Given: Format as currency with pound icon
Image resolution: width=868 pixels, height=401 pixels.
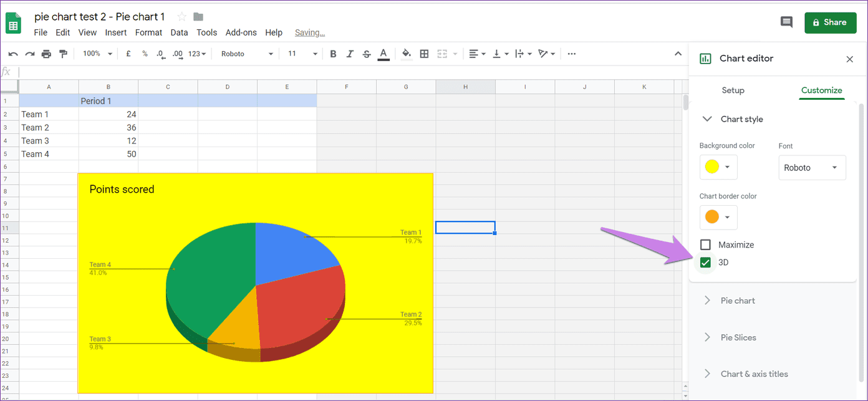Looking at the screenshot, I should 128,54.
